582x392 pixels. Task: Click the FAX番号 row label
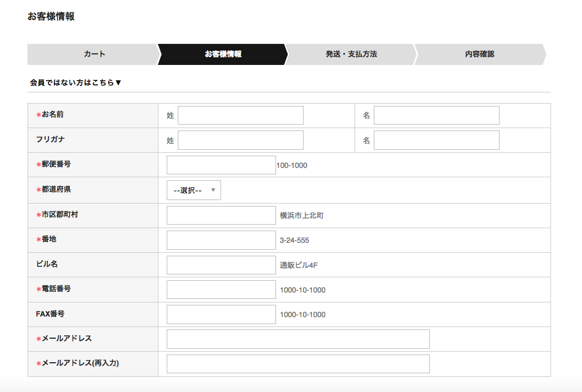(x=50, y=314)
